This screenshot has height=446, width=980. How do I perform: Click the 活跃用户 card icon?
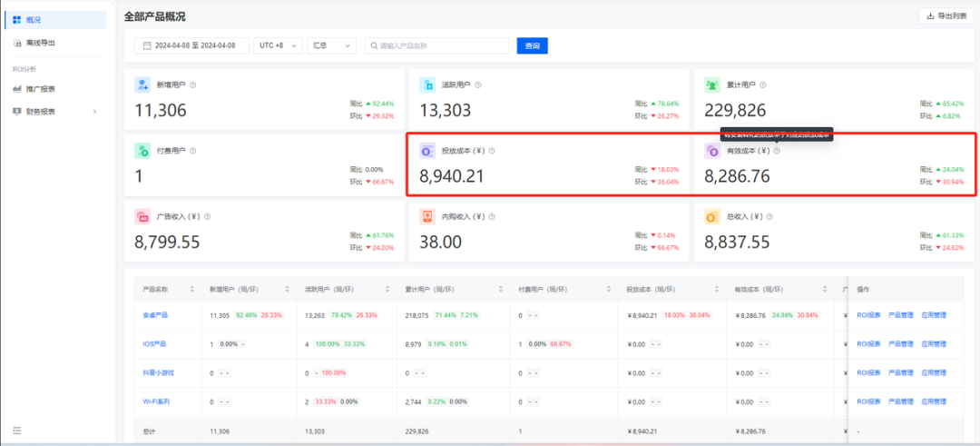tap(427, 85)
